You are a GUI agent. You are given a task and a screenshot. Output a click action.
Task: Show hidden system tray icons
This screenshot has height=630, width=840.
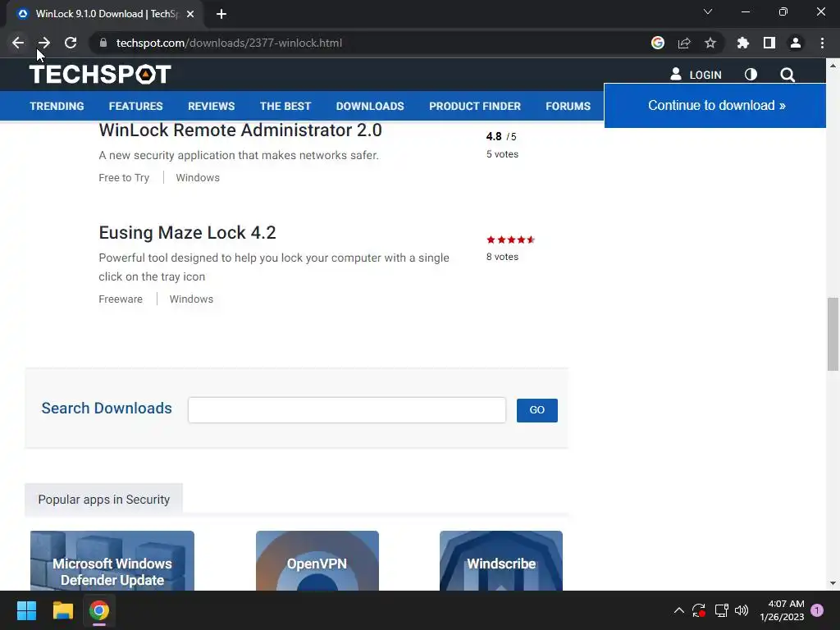pos(678,610)
